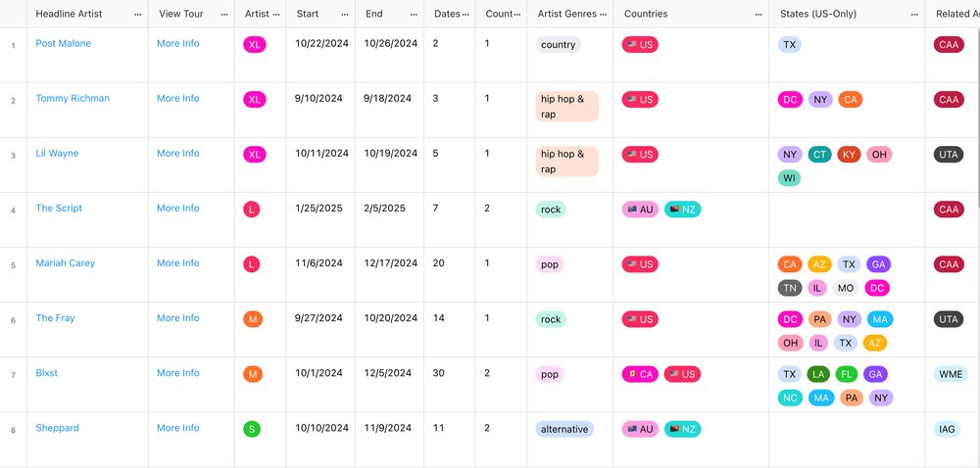Open End column options menu
980x468 pixels.
(414, 14)
